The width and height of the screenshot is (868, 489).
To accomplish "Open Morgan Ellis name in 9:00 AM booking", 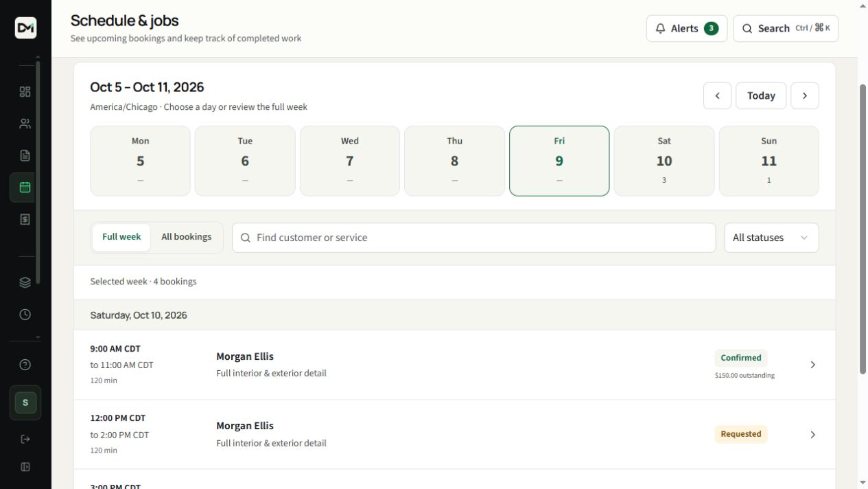I will (x=245, y=356).
